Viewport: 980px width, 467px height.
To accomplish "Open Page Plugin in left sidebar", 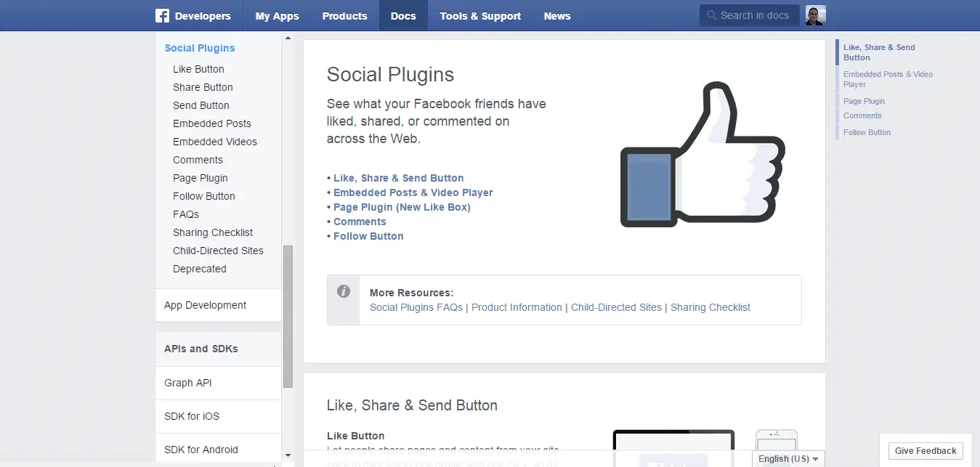I will (201, 178).
